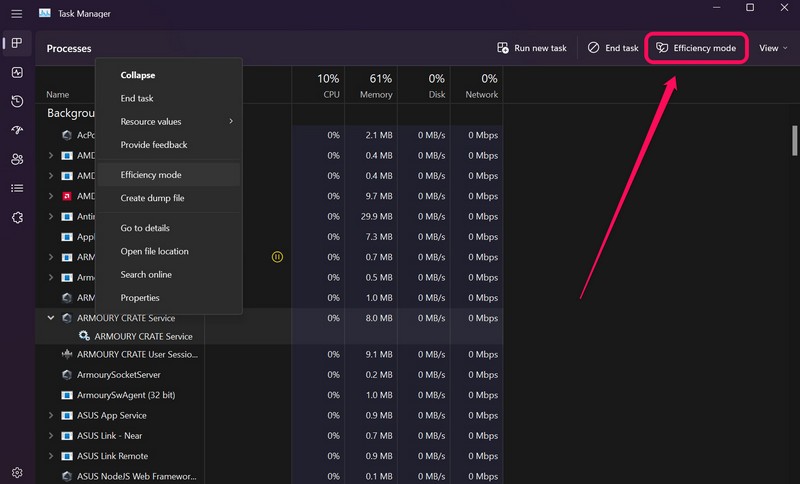Open the Details sidebar icon
The height and width of the screenshot is (484, 800).
click(x=17, y=188)
